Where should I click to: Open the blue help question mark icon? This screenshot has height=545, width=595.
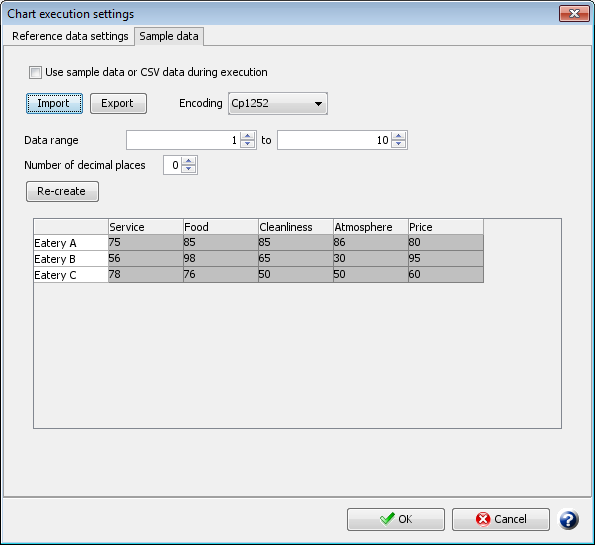568,520
